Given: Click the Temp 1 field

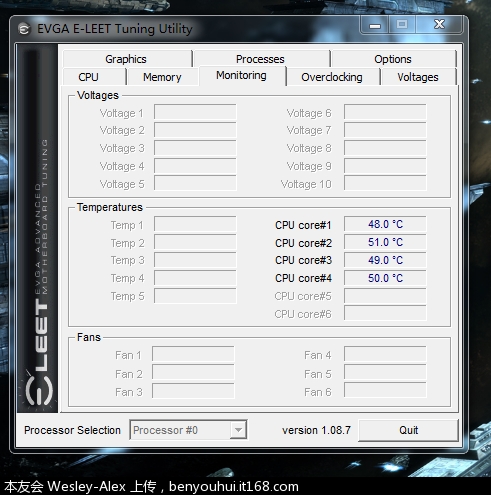Looking at the screenshot, I should click(195, 224).
